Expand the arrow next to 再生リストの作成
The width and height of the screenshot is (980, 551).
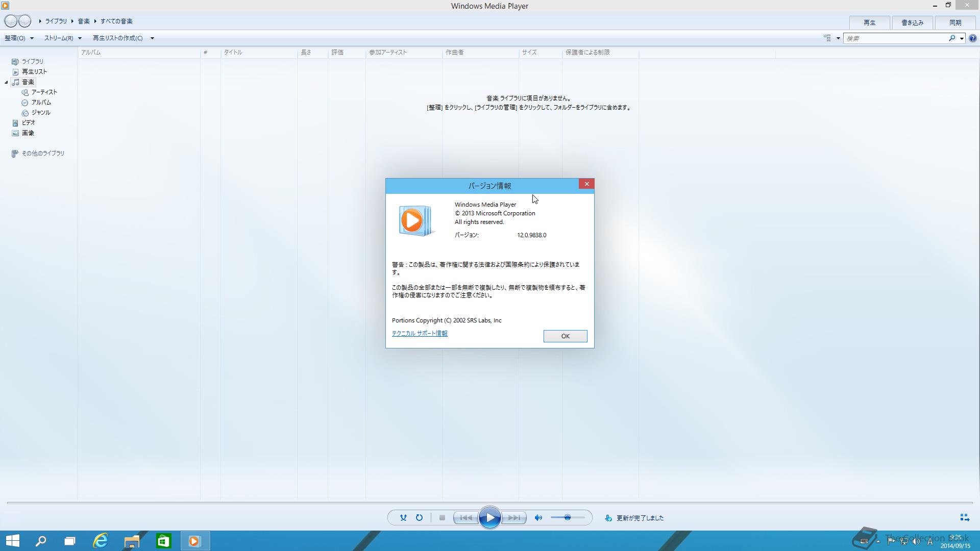coord(152,38)
